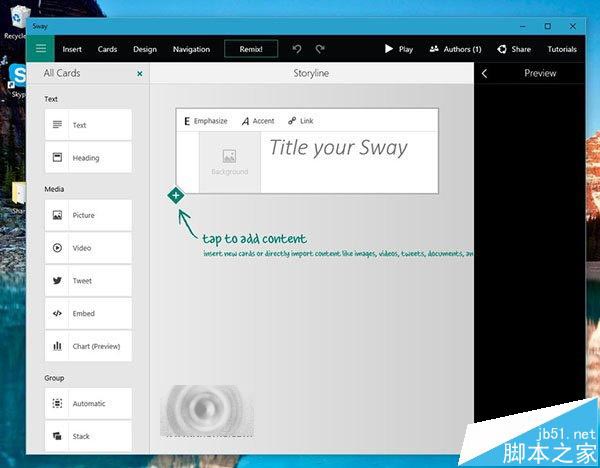Add an Embed card
The width and height of the screenshot is (600, 468).
(x=88, y=313)
